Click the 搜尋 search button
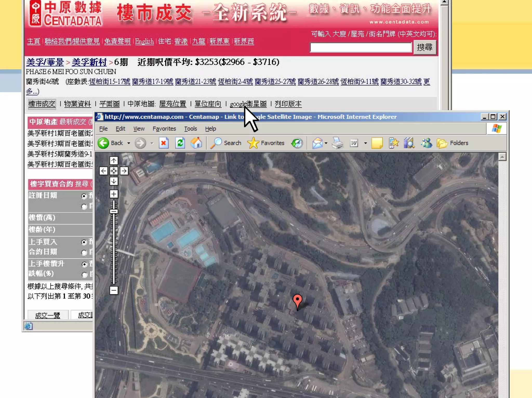532x398 pixels. [x=424, y=47]
